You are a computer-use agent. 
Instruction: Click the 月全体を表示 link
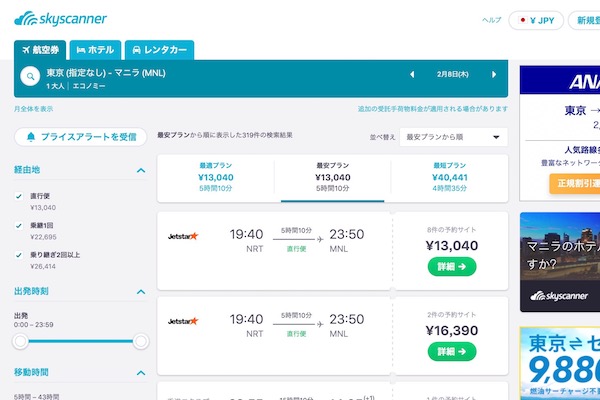click(x=34, y=109)
